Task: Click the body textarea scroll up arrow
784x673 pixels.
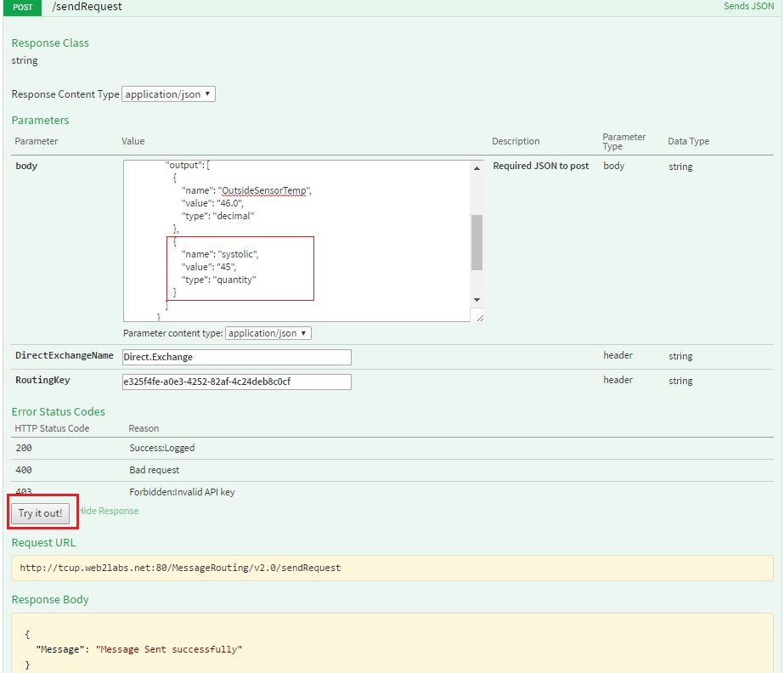Action: coord(477,168)
